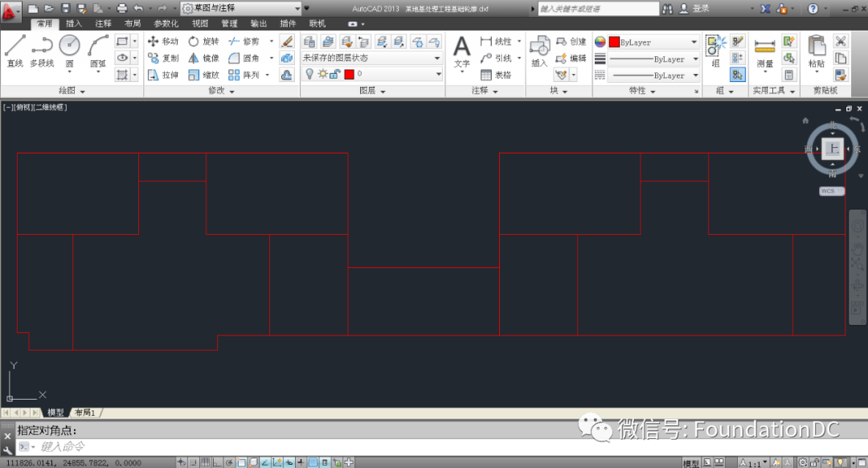Screen dimensions: 868x468
Task: Open the Layer Properties manager icon
Action: click(x=309, y=42)
